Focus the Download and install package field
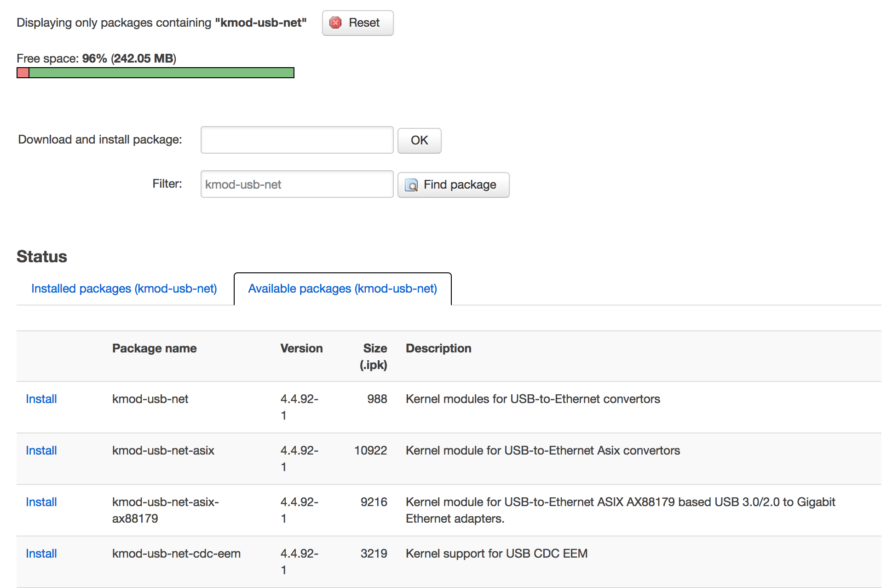887x588 pixels. (x=297, y=140)
